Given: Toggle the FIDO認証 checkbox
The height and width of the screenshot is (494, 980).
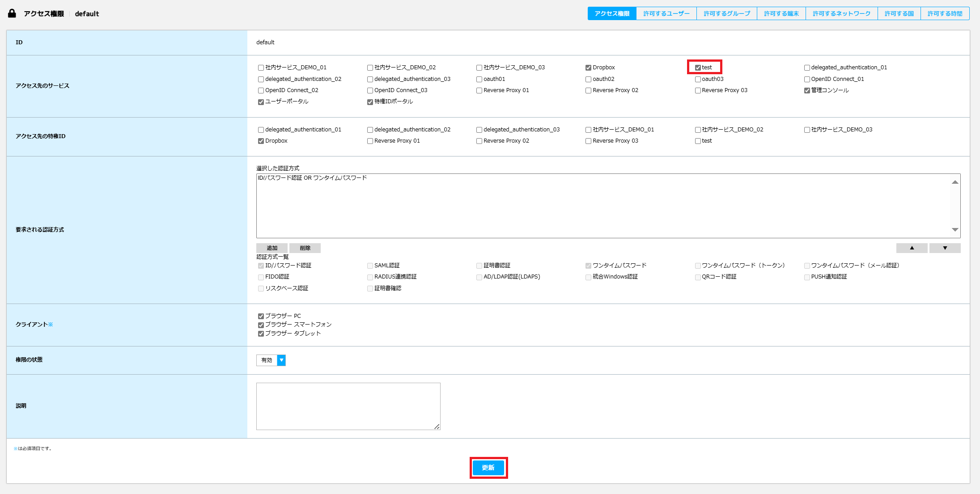Looking at the screenshot, I should coord(261,277).
